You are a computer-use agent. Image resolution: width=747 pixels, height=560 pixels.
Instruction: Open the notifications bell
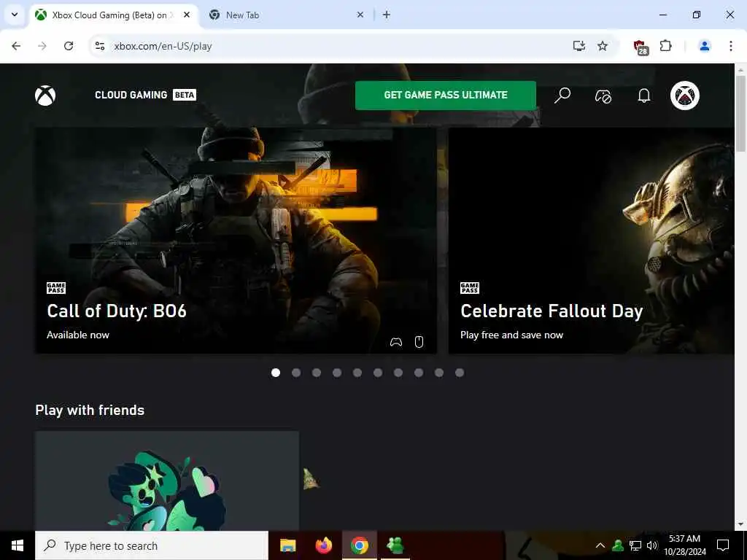[x=643, y=96]
